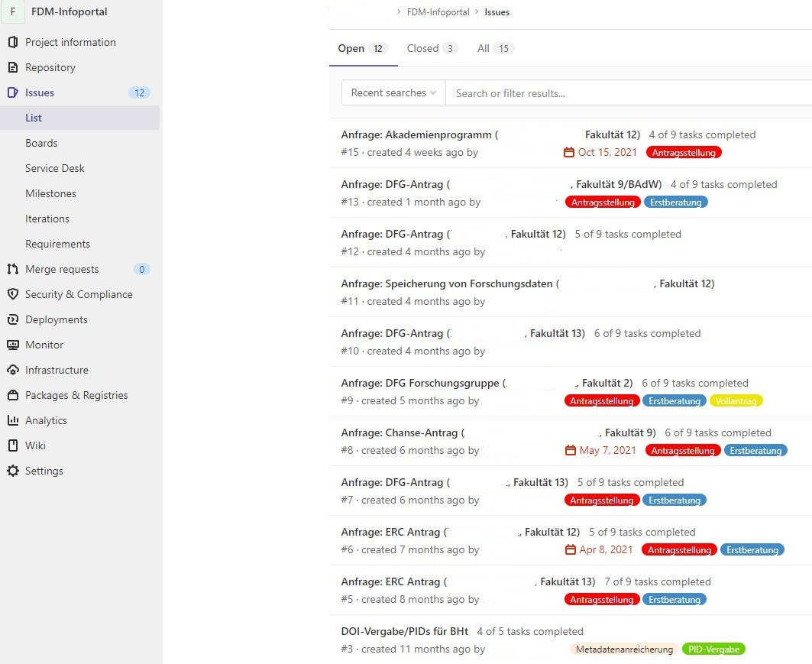Screen dimensions: 812x664
Task: Open the Milestones submenu item
Action: point(50,193)
